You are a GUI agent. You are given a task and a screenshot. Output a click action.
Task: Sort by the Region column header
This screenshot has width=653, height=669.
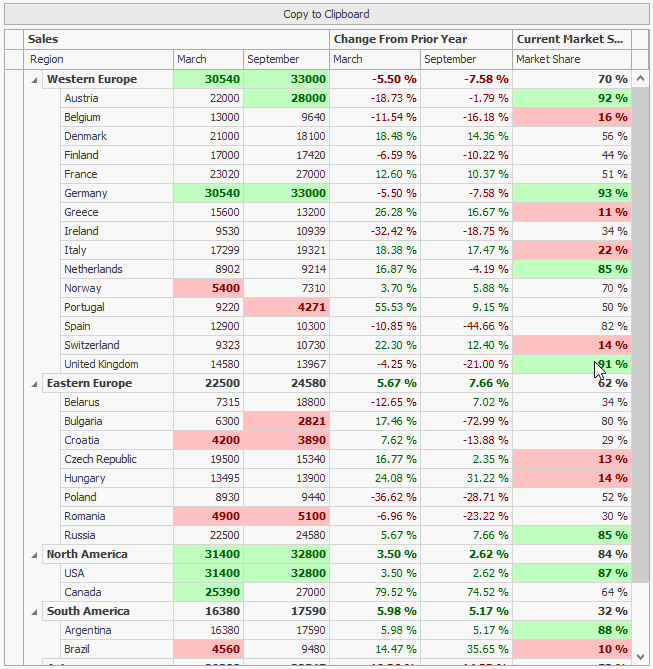(98, 59)
